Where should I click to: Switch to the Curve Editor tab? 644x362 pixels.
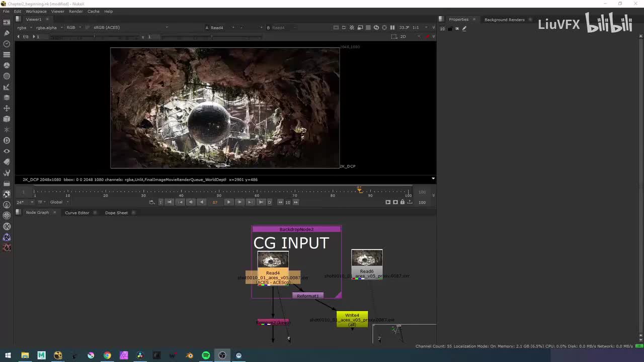coord(77,213)
